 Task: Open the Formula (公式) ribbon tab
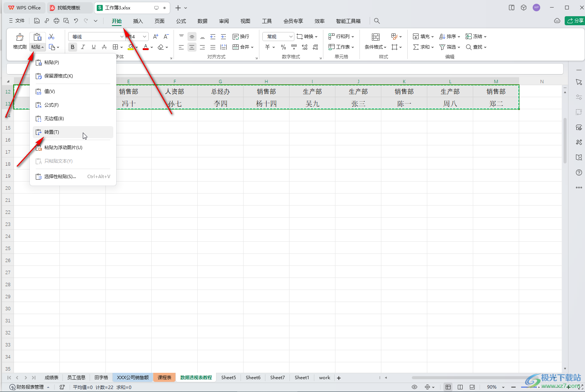coord(181,21)
